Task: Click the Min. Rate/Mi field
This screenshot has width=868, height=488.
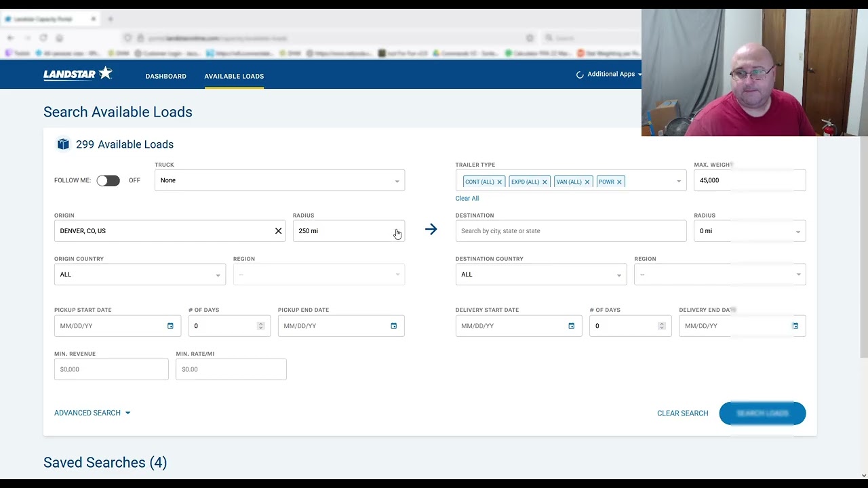Action: (231, 369)
